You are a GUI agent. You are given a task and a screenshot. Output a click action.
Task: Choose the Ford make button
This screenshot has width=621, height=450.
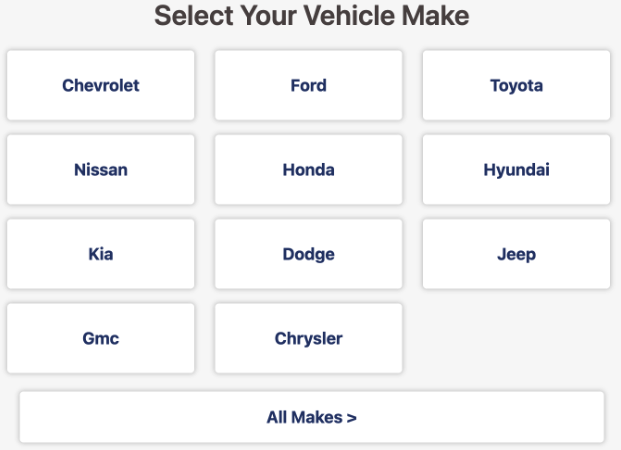click(308, 86)
